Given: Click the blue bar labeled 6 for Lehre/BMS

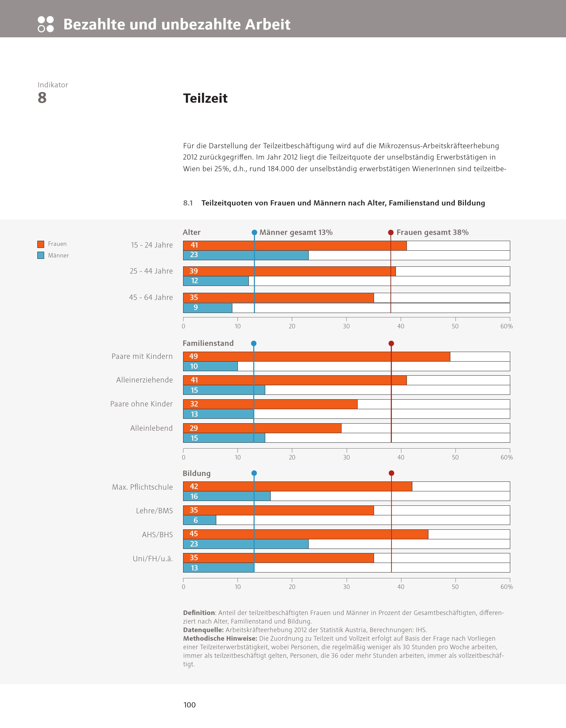Looking at the screenshot, I should coord(200,520).
